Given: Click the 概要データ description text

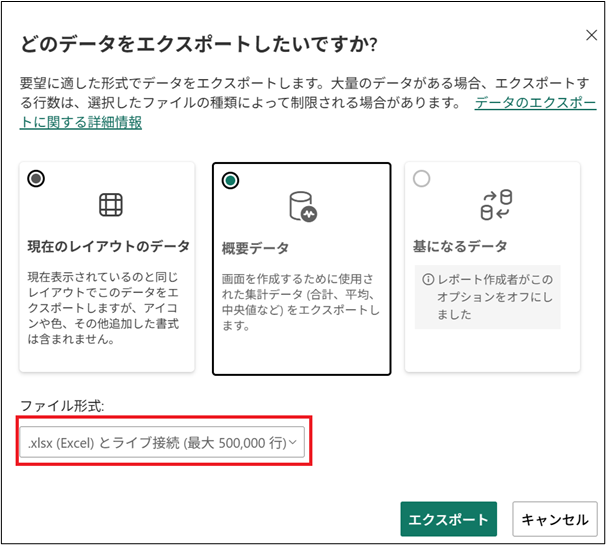Looking at the screenshot, I should click(300, 302).
